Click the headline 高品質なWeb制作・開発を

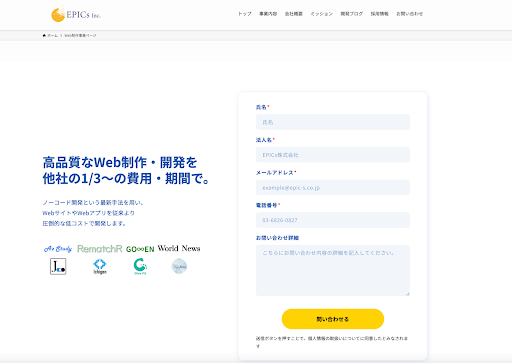pos(120,163)
